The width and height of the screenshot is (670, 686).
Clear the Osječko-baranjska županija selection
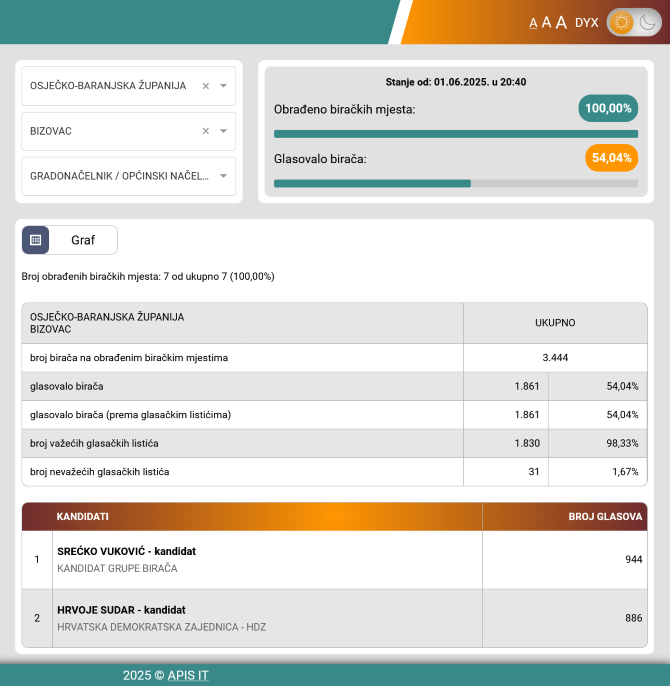[206, 86]
